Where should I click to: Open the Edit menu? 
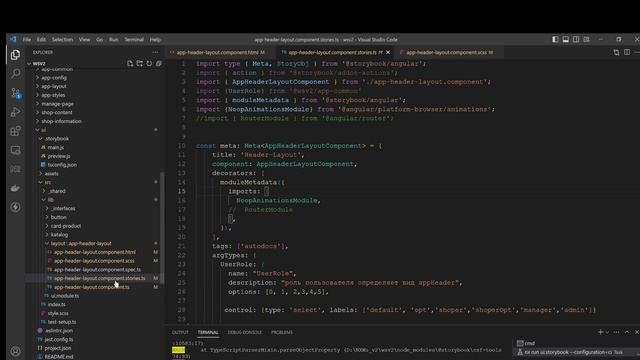[x=41, y=40]
